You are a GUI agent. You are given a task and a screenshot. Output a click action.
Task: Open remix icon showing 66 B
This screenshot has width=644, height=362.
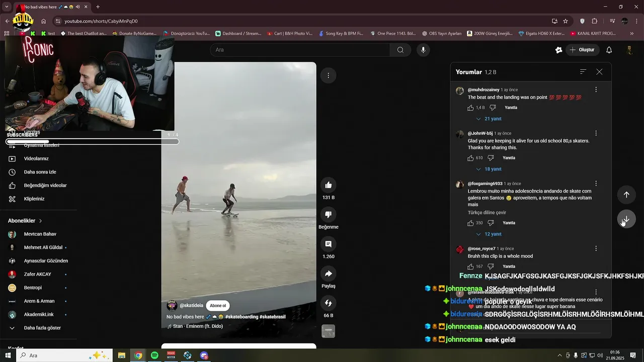(328, 303)
